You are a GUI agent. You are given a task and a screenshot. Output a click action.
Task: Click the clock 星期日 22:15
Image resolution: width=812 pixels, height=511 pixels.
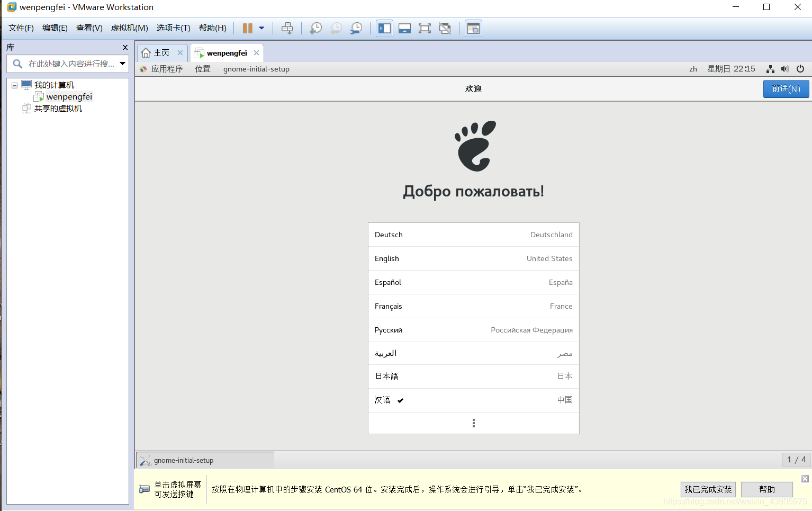point(731,69)
